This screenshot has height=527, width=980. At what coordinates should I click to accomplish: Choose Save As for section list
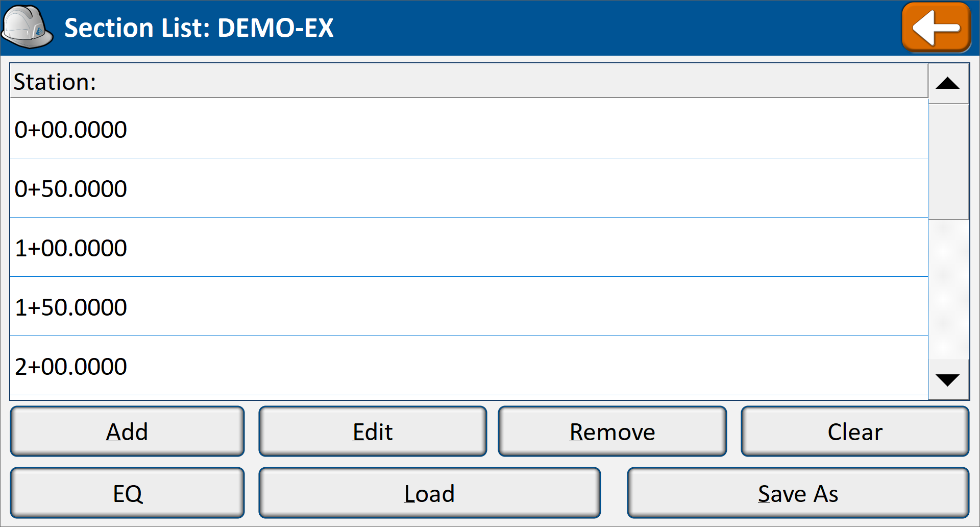click(x=798, y=493)
